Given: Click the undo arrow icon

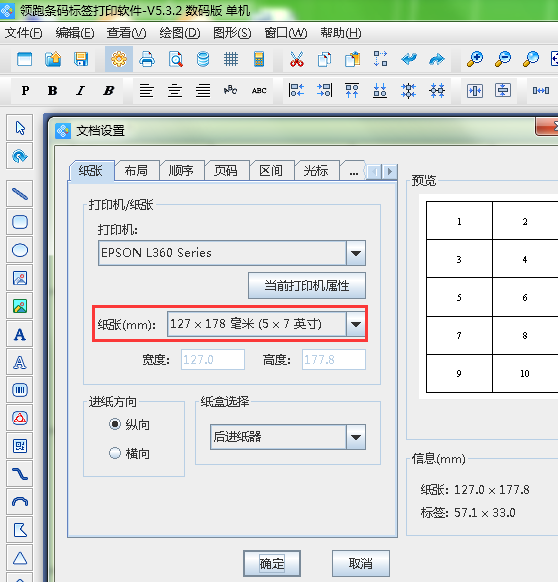Looking at the screenshot, I should [409, 59].
